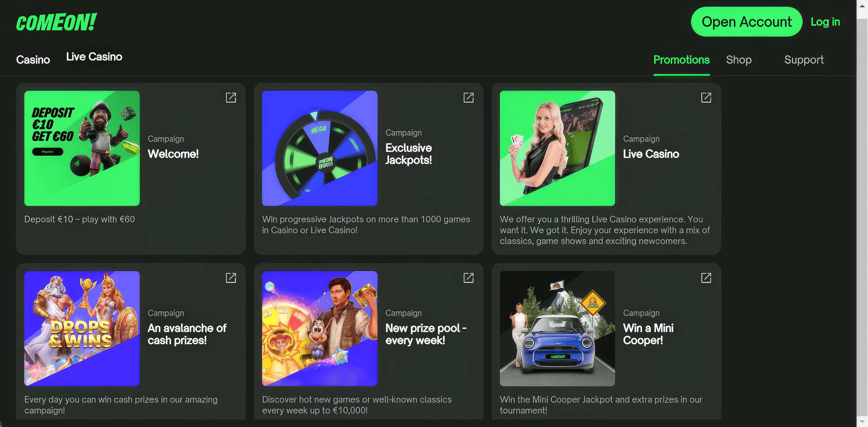Click the scrollbar down arrow

[x=862, y=422]
